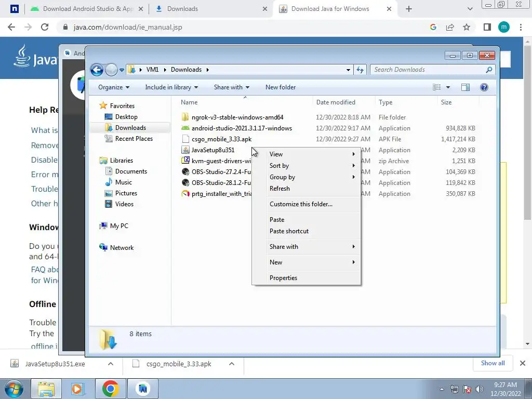This screenshot has width=532, height=399.
Task: Choose Paste in context menu
Action: (306, 220)
